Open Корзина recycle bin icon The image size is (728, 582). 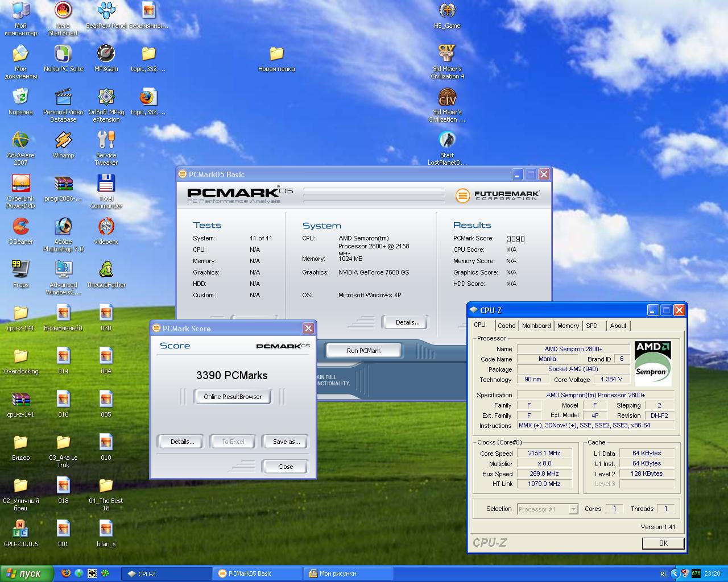[x=20, y=101]
